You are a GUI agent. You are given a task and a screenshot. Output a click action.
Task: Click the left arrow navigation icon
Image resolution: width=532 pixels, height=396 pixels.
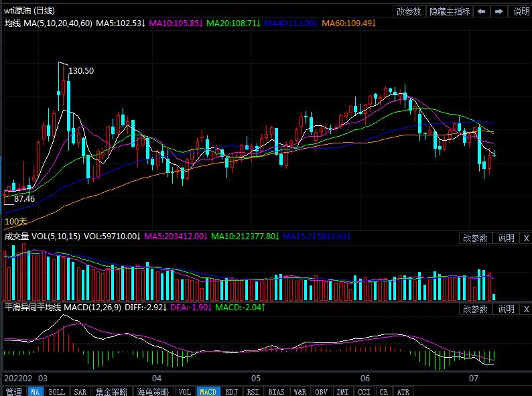[x=482, y=11]
